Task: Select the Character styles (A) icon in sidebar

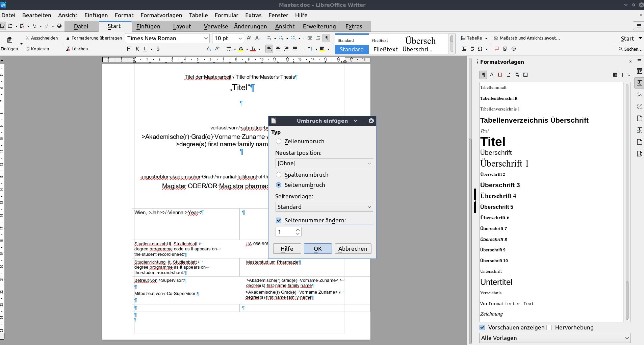Action: (x=492, y=75)
